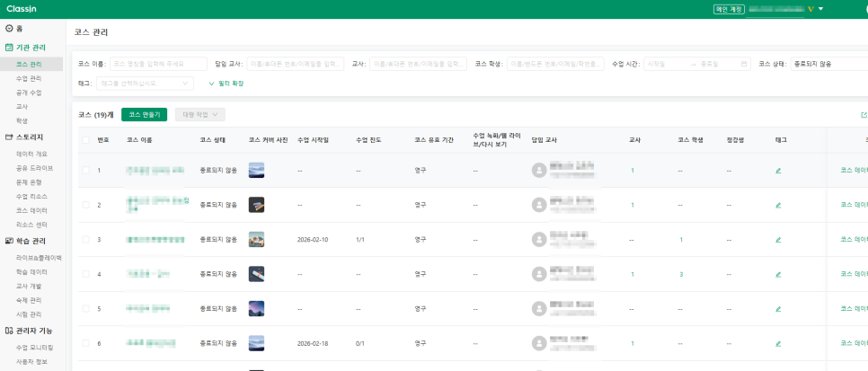Click the 스토리지 folder icon
Image resolution: width=868 pixels, height=371 pixels.
tap(9, 137)
